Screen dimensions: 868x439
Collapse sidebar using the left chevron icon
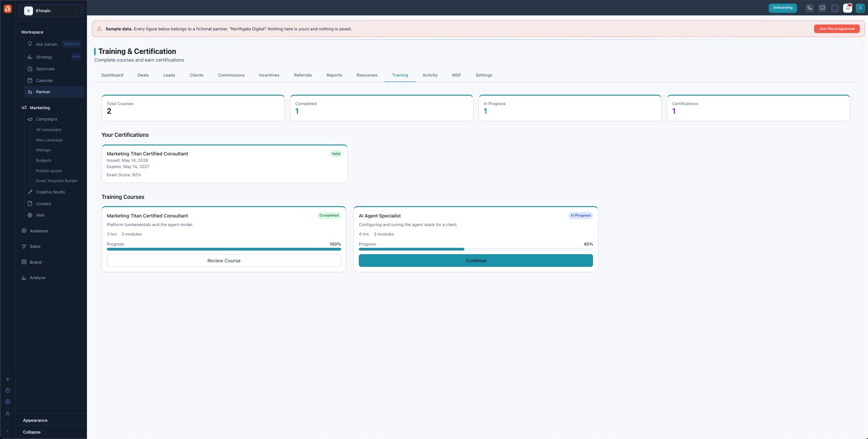pyautogui.click(x=8, y=431)
